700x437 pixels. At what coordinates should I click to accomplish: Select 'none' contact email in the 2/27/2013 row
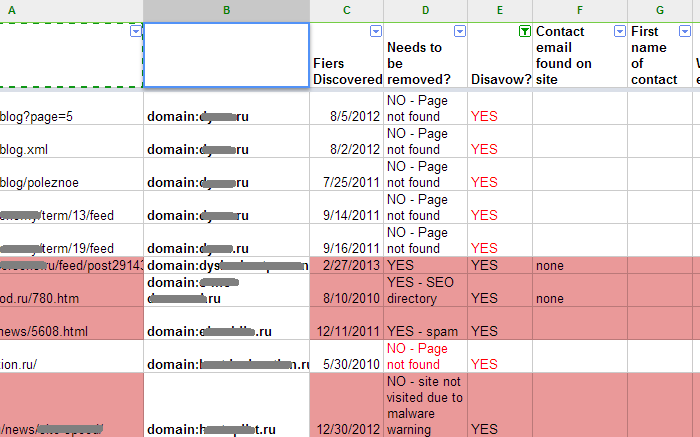pos(579,265)
